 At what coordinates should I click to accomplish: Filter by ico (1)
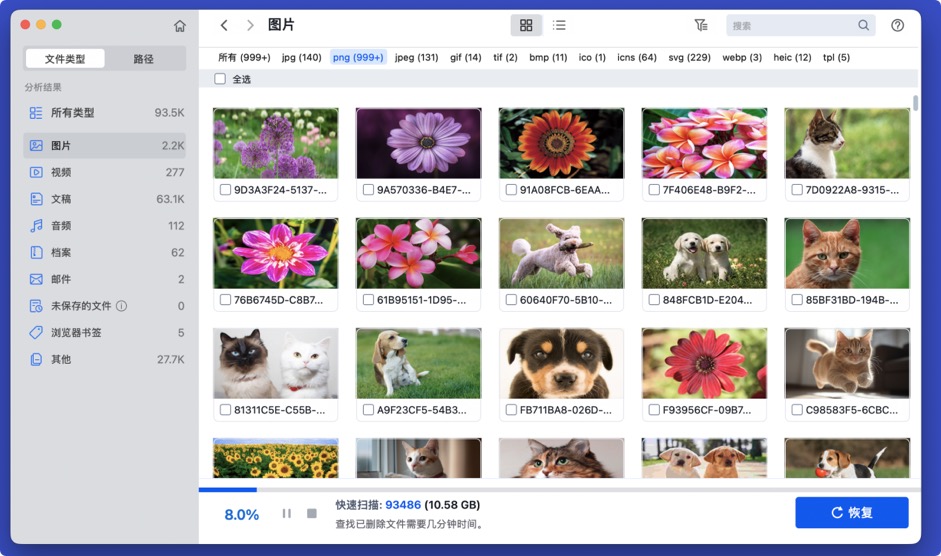coord(592,58)
